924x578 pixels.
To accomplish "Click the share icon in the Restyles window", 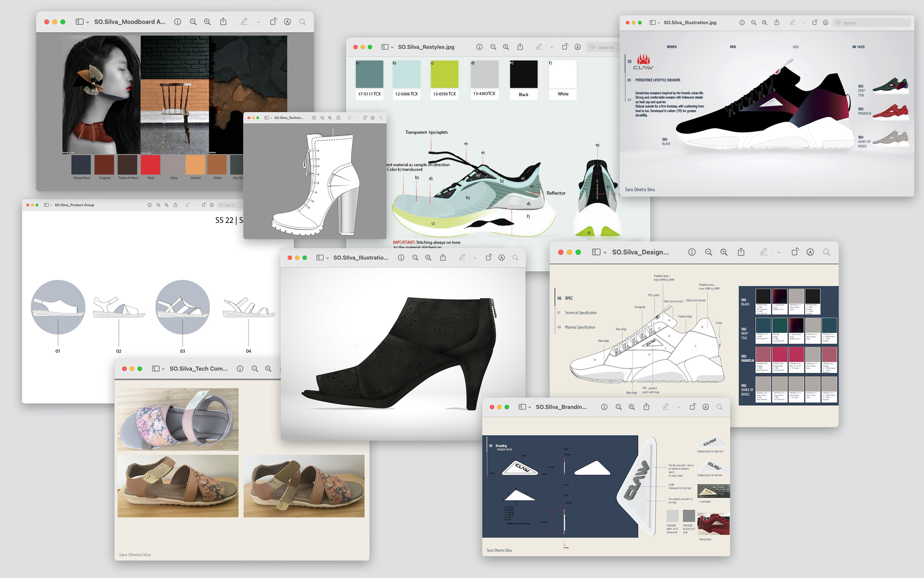I will 520,47.
